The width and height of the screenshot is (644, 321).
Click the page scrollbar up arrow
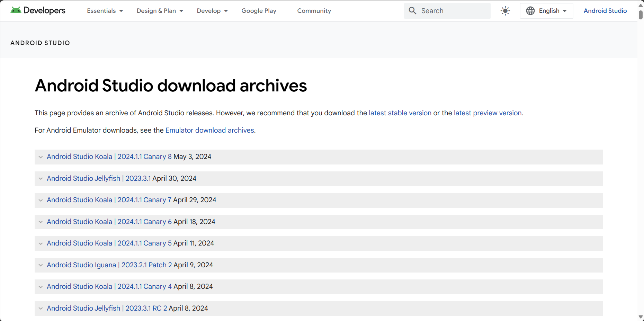pos(641,5)
